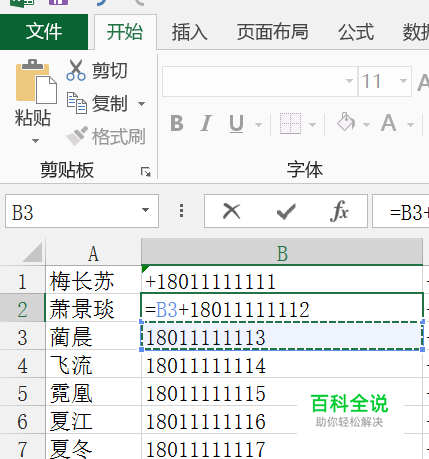Screen dimensions: 429x459
Task: Click the Copy icon
Action: (77, 103)
